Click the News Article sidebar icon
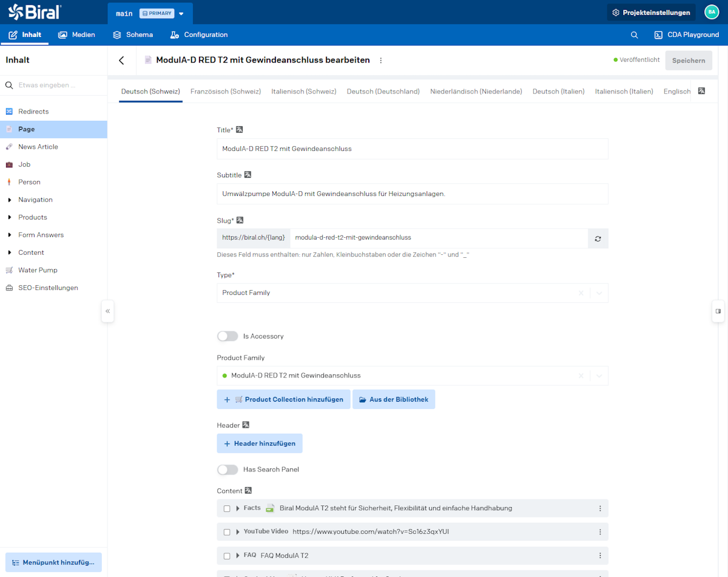The width and height of the screenshot is (728, 577). 9,147
